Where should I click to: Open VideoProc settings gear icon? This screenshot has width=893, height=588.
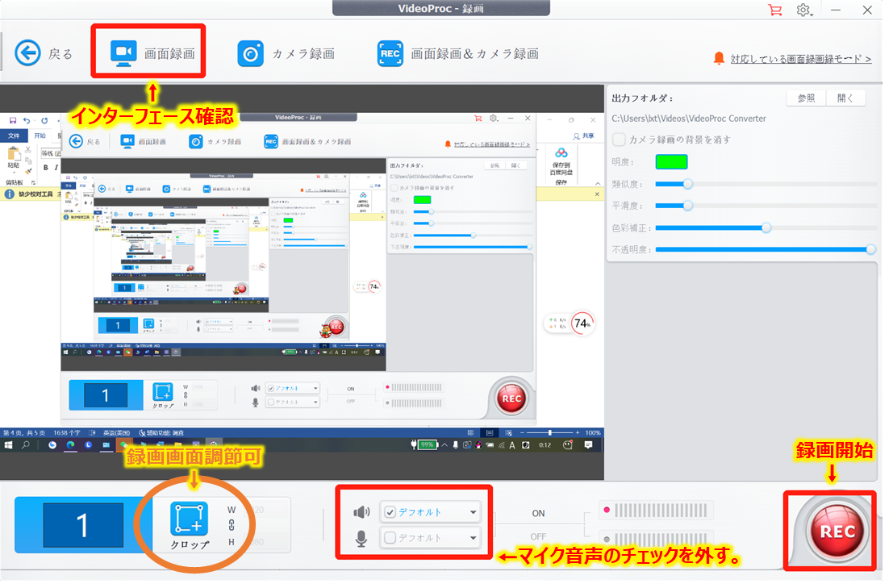[x=803, y=10]
